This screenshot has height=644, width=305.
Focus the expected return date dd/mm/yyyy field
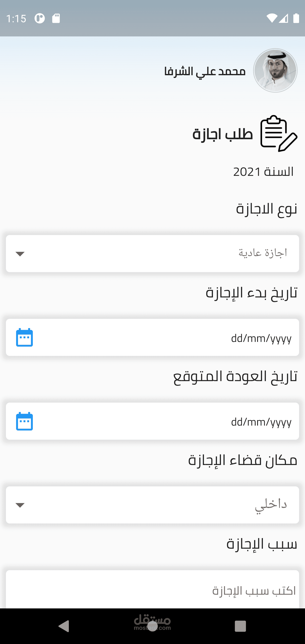[152, 421]
